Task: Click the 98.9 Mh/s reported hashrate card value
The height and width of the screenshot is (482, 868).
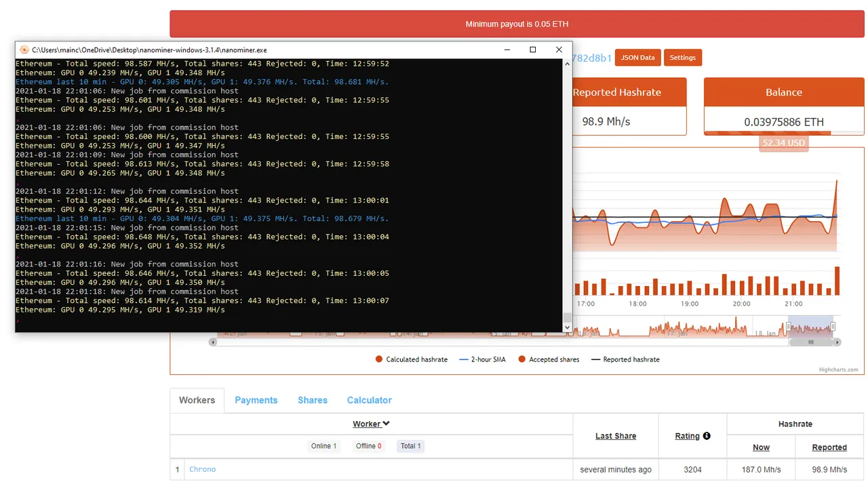Action: [x=606, y=122]
